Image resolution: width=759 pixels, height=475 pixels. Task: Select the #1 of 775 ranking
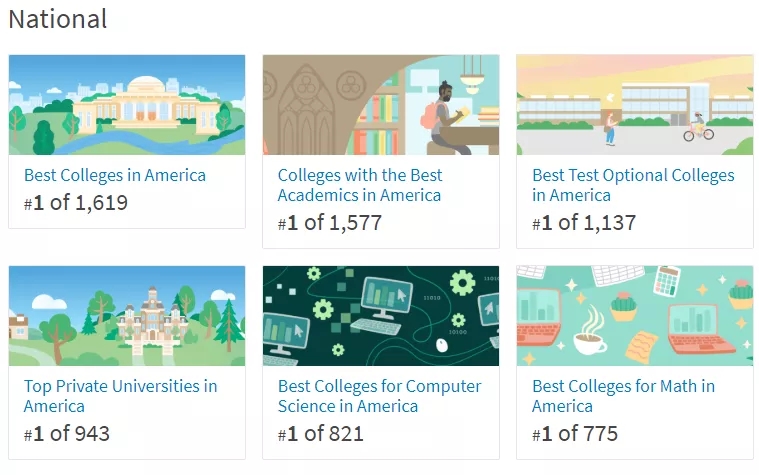point(575,434)
